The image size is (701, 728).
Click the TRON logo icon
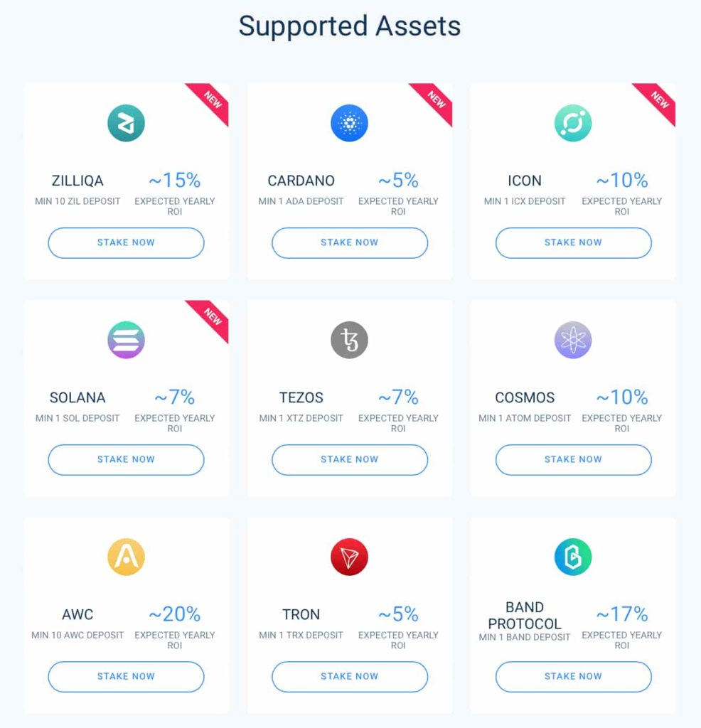tap(349, 556)
